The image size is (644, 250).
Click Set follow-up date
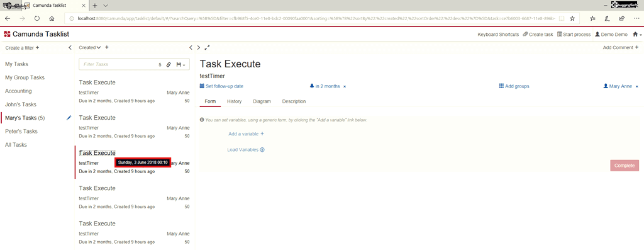(x=221, y=86)
